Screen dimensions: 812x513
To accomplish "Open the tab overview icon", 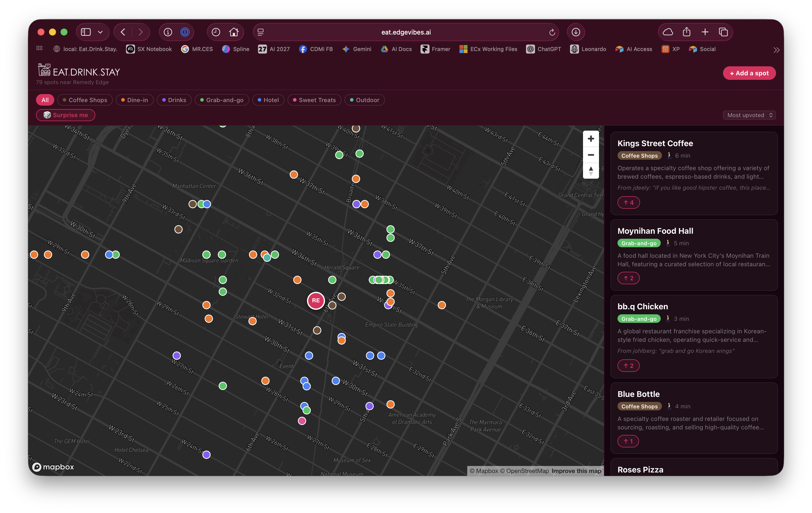I will 723,32.
